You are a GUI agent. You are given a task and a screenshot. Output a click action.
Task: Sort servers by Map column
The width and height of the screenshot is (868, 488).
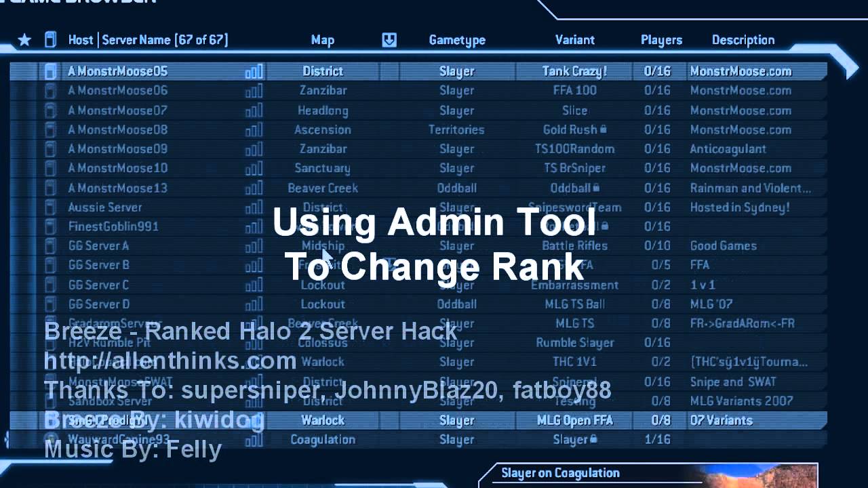(x=323, y=40)
